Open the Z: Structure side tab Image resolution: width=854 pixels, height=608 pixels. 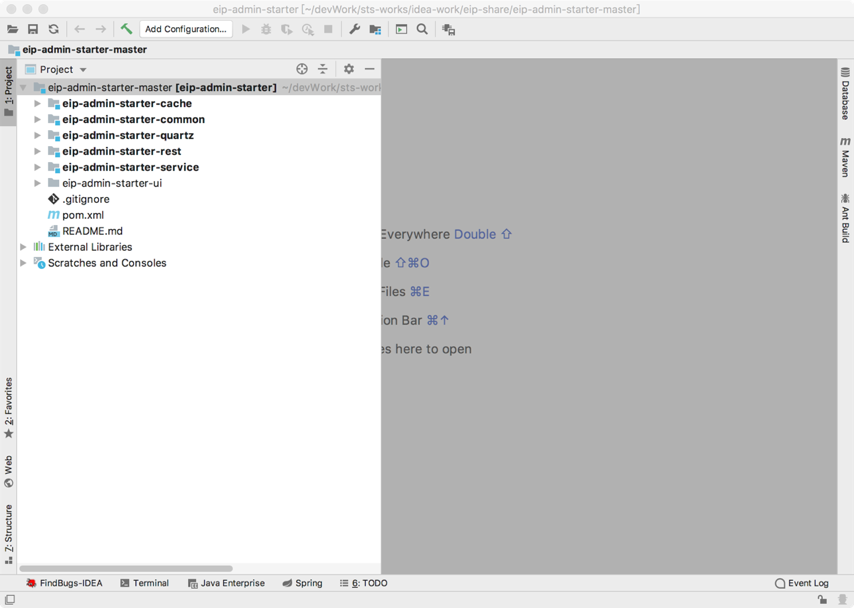pos(8,534)
